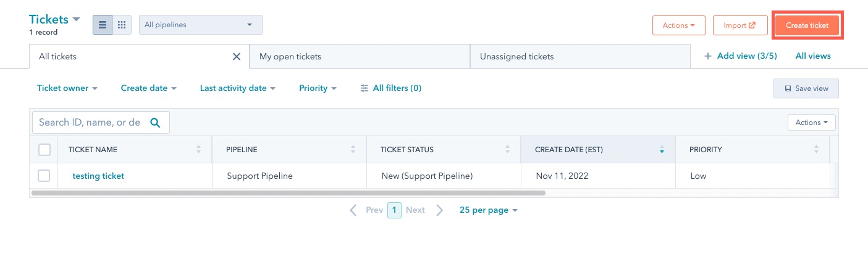This screenshot has width=868, height=279.
Task: Select all tickets header checkbox
Action: click(x=44, y=150)
